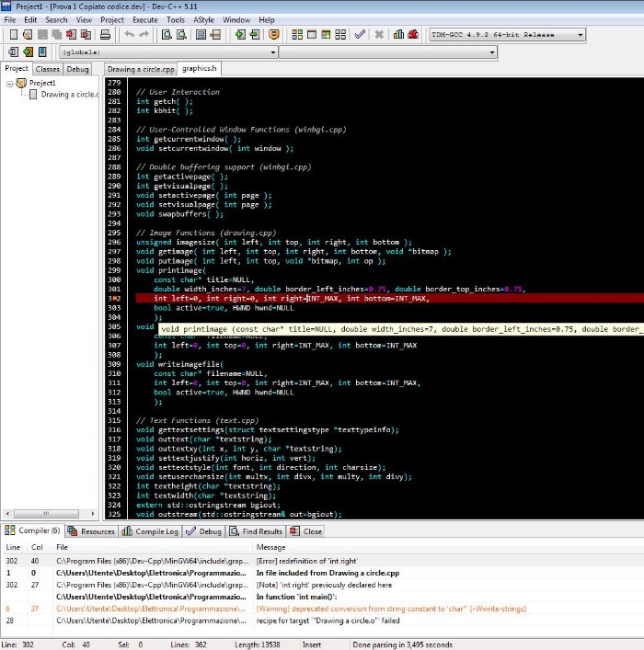The image size is (644, 650).
Task: Click the project panel scrollbar right arrow
Action: tap(93, 514)
